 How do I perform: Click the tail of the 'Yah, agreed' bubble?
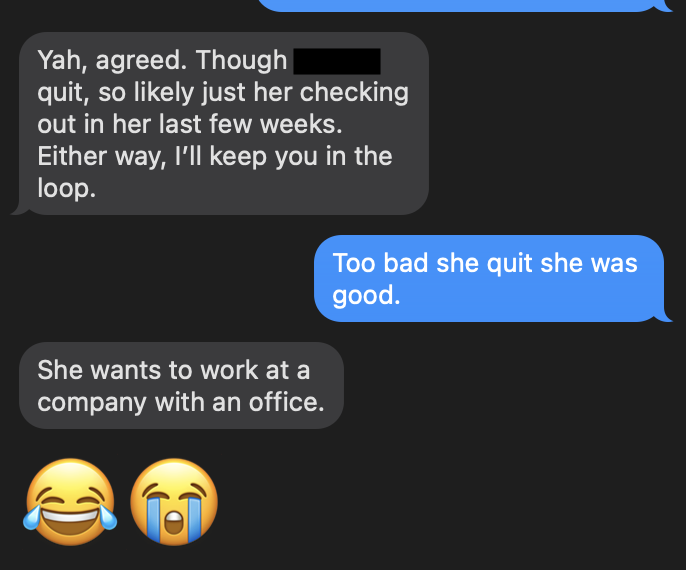pos(20,209)
